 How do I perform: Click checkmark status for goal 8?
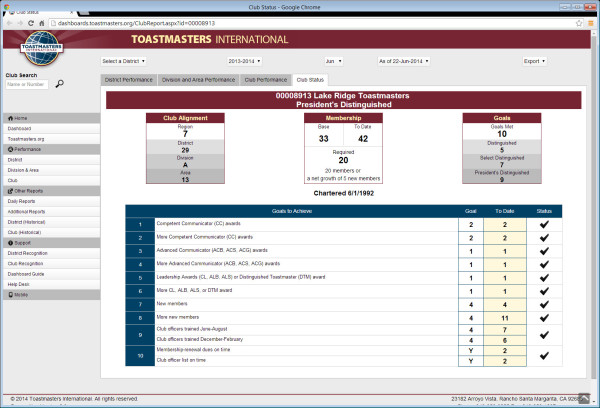coord(544,318)
